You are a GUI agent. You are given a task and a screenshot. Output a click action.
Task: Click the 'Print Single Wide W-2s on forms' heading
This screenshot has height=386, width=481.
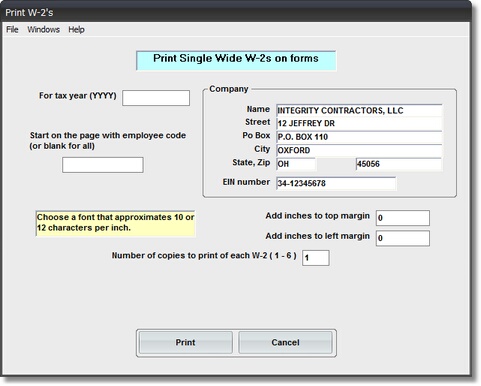pos(236,60)
